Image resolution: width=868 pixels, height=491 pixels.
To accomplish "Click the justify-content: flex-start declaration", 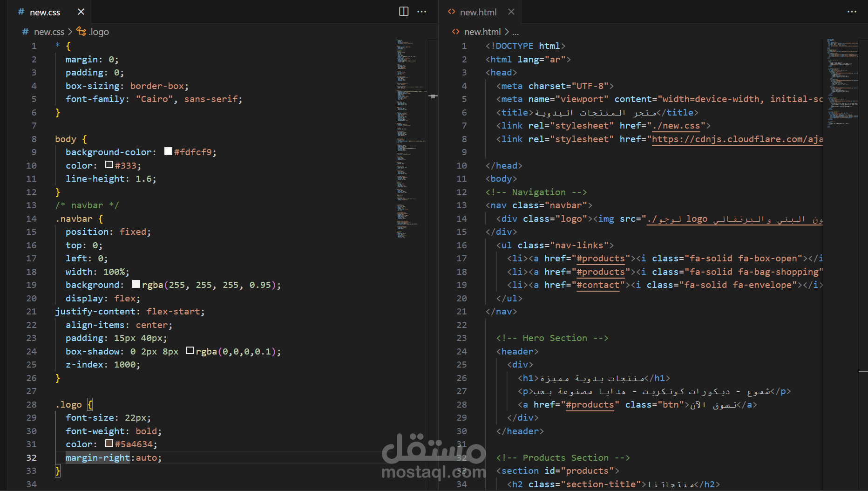I will 130,312.
